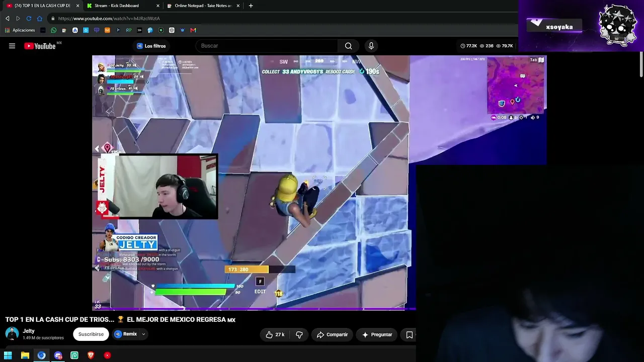Click the YouTube address bar URL
This screenshot has height=362, width=644.
pyautogui.click(x=109, y=19)
